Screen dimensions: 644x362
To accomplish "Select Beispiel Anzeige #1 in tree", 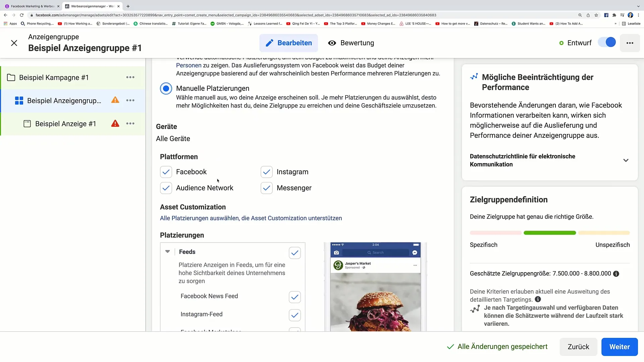I will click(x=66, y=124).
